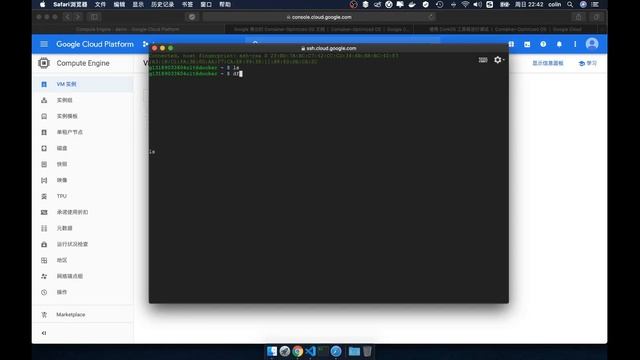Click the Safari back navigation arrow
Viewport: 640px width, 360px height.
pyautogui.click(x=67, y=17)
